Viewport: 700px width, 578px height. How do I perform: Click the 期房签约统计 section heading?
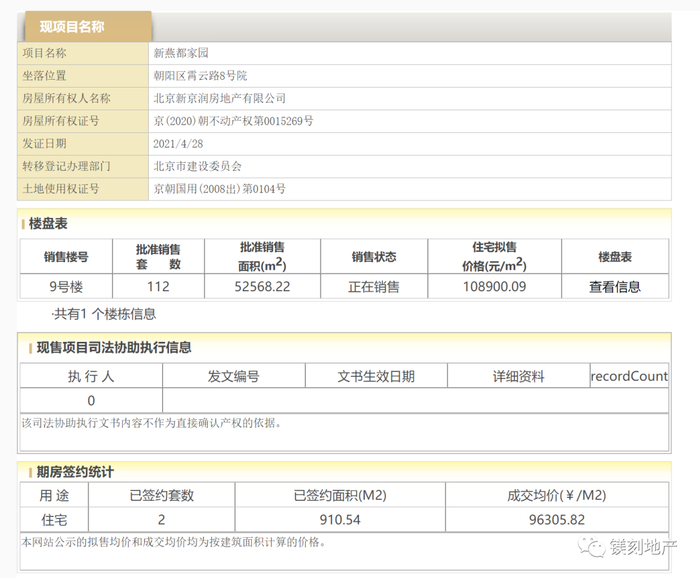tap(75, 471)
